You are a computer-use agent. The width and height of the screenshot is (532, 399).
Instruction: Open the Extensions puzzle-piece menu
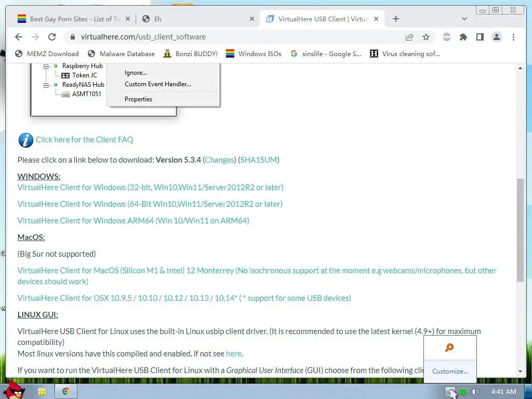point(463,37)
